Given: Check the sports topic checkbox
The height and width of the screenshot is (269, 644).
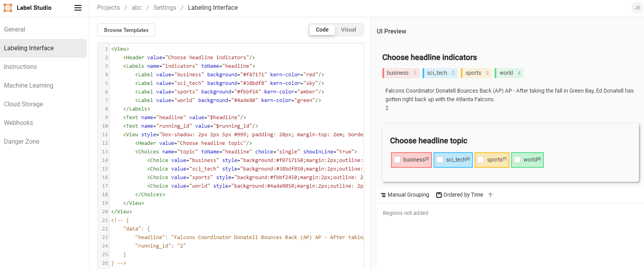Looking at the screenshot, I should 481,160.
